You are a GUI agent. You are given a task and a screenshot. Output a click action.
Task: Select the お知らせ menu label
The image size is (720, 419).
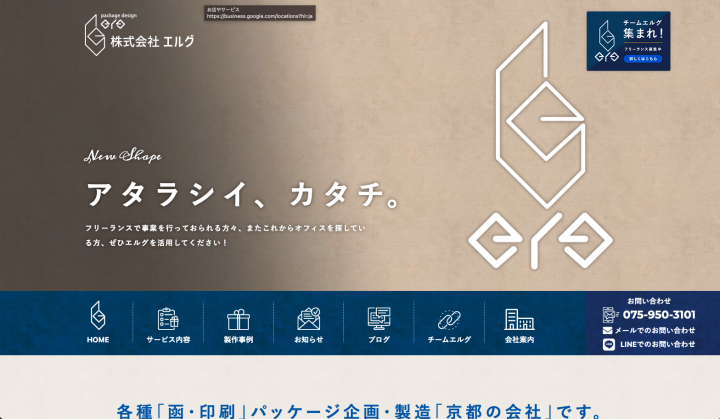[309, 340]
